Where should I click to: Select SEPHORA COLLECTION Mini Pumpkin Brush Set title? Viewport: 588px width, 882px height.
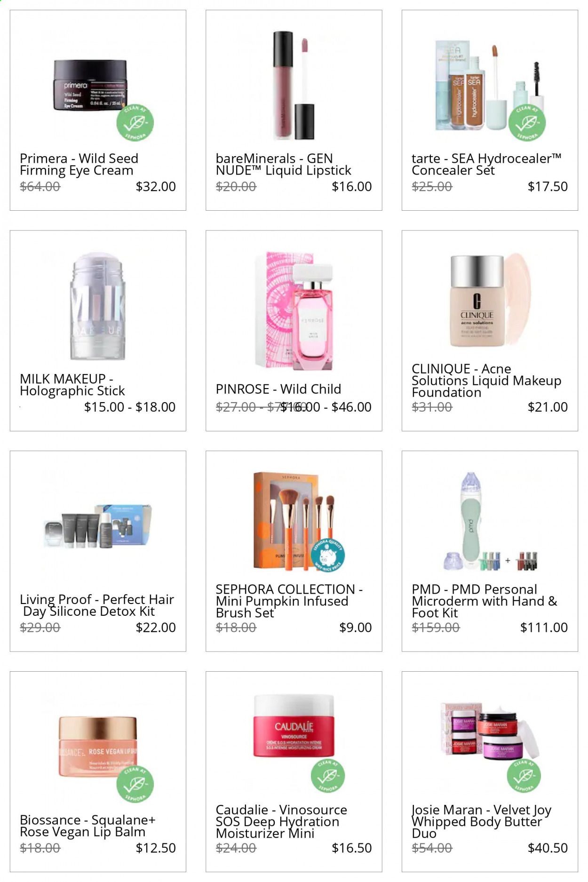click(289, 601)
